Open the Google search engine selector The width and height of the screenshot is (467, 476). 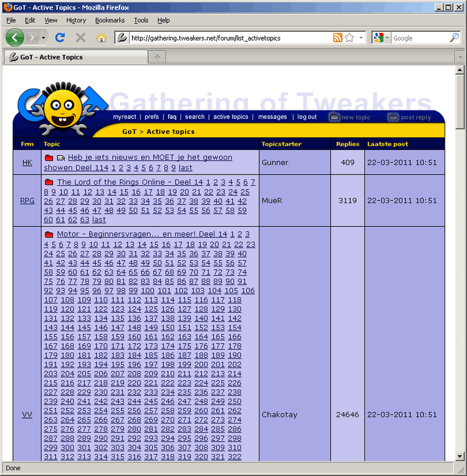(381, 38)
